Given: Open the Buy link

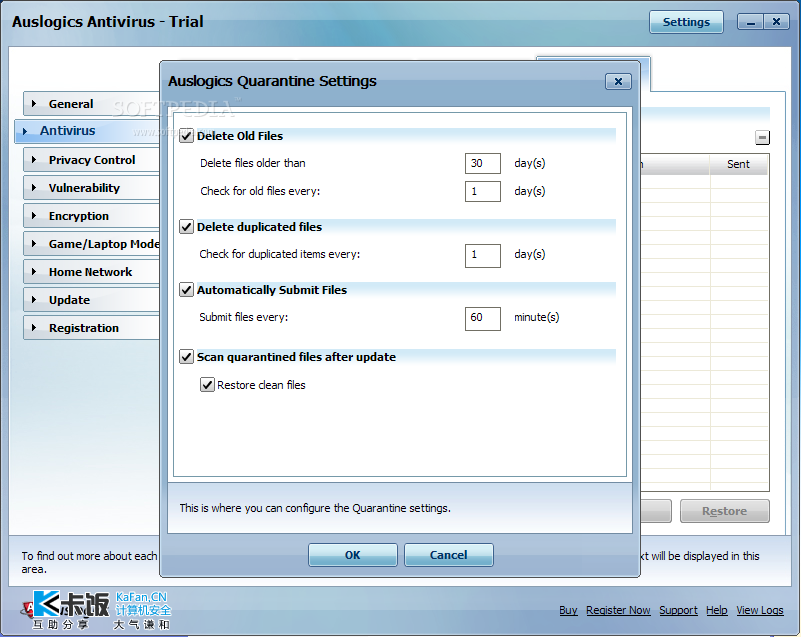Looking at the screenshot, I should [x=568, y=610].
